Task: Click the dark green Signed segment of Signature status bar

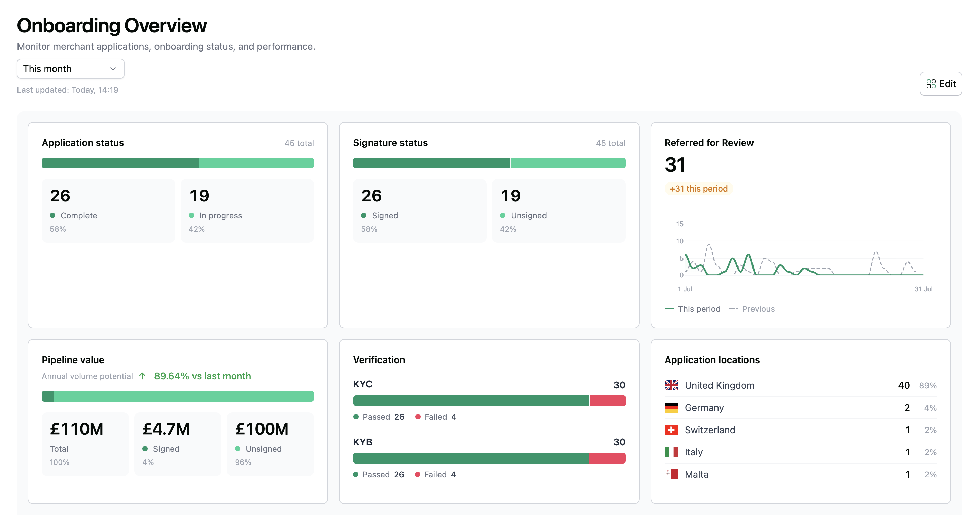Action: click(431, 163)
